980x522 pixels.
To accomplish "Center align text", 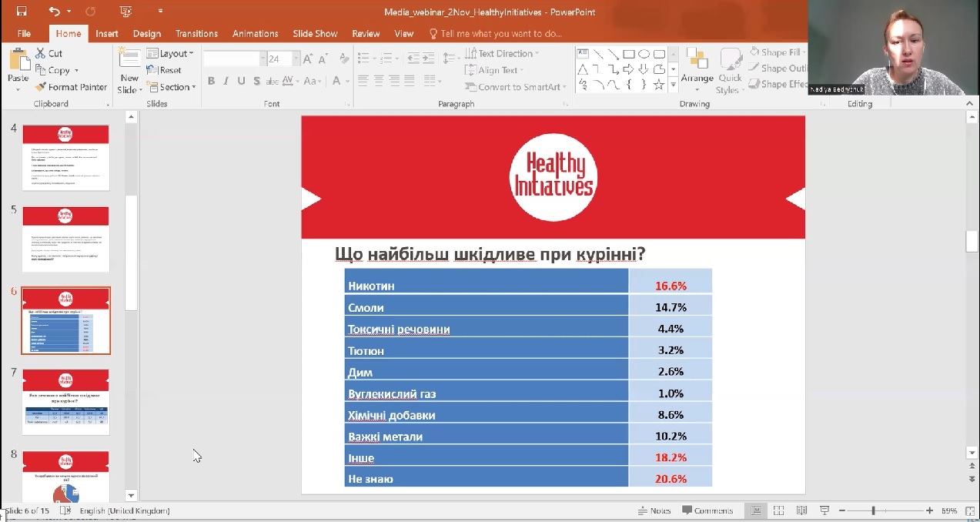I will [x=378, y=80].
